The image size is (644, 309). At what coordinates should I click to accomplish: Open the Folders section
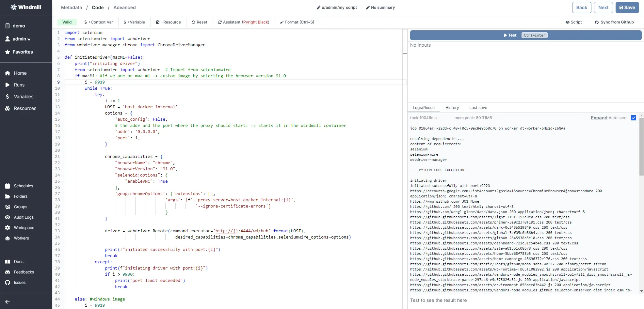21,196
